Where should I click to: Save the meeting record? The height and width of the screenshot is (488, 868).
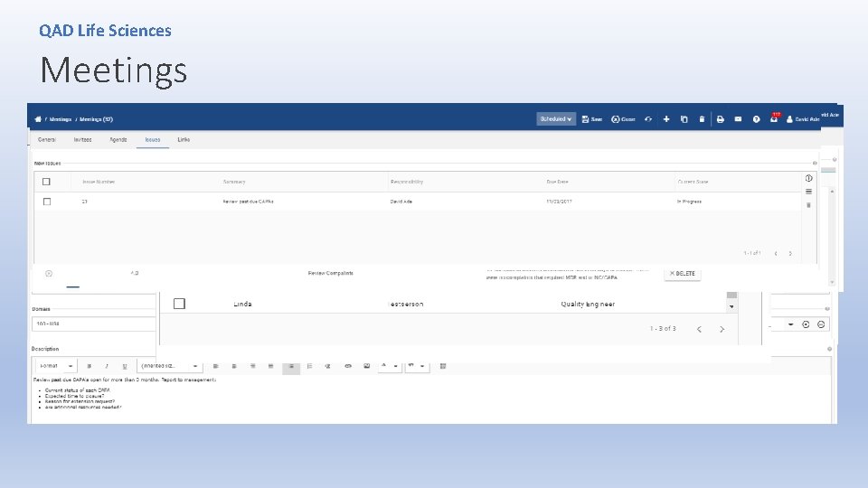pos(591,119)
